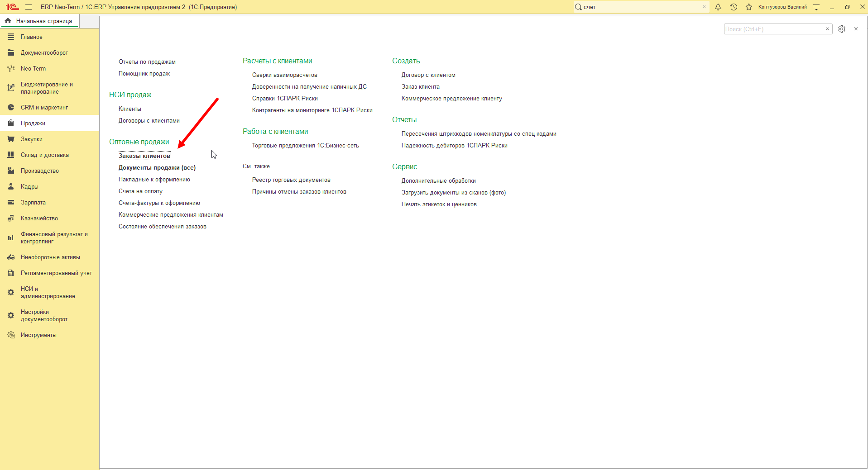The width and height of the screenshot is (868, 470).
Task: Open Дополнительные обработки link
Action: tap(439, 180)
